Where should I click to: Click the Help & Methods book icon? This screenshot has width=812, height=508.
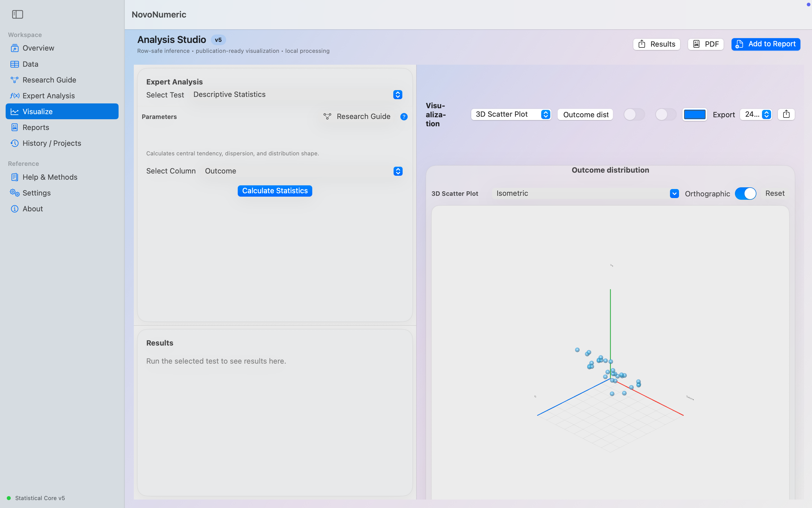[14, 177]
